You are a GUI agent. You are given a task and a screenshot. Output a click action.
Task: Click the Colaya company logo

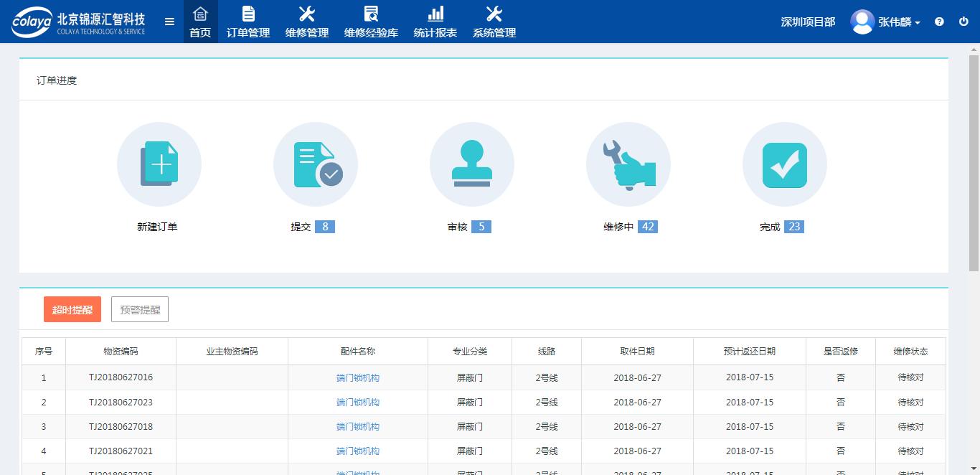point(78,22)
